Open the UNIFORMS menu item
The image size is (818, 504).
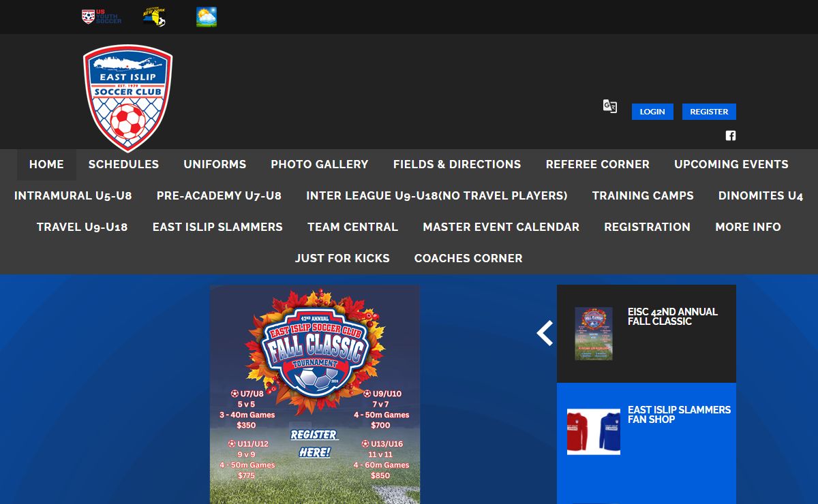(x=215, y=164)
